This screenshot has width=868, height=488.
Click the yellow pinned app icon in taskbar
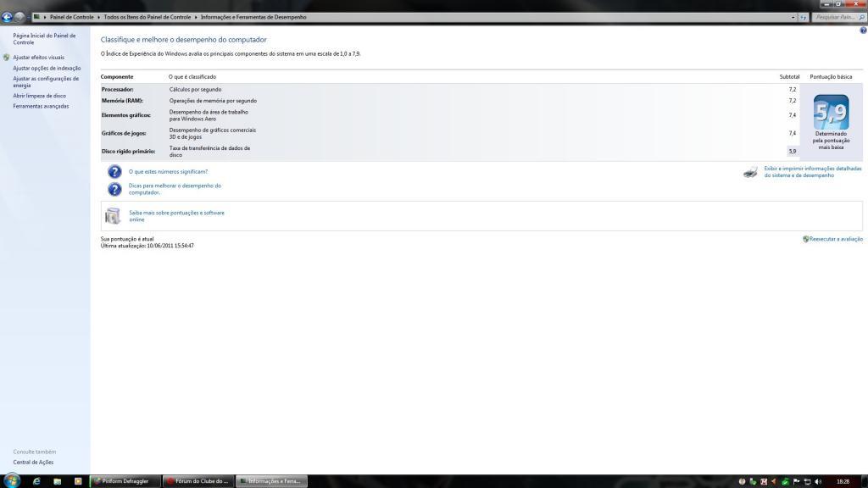click(78, 481)
